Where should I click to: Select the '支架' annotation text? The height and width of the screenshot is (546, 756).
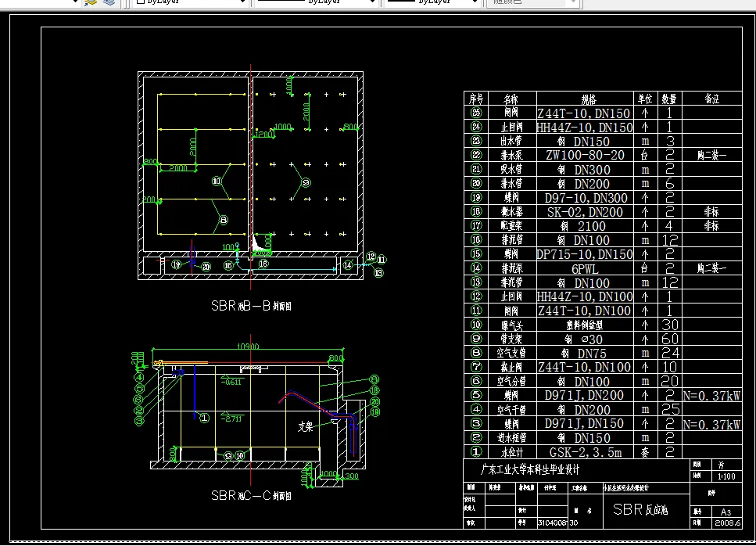(305, 426)
